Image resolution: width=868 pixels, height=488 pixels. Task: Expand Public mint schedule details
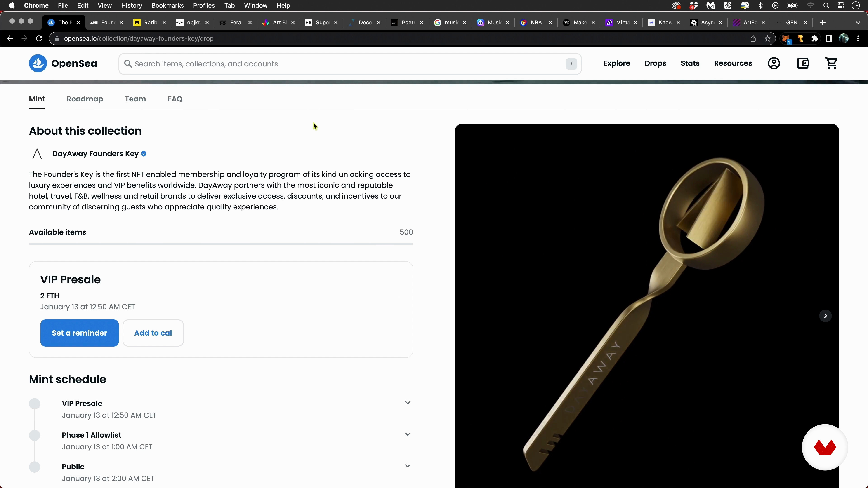tap(408, 466)
